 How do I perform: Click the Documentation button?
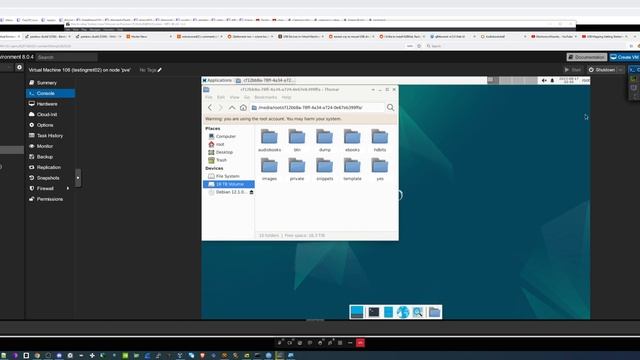(x=586, y=57)
